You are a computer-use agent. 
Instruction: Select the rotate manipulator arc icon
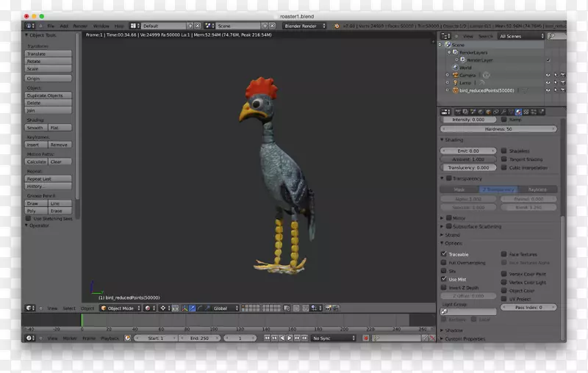pyautogui.click(x=199, y=308)
